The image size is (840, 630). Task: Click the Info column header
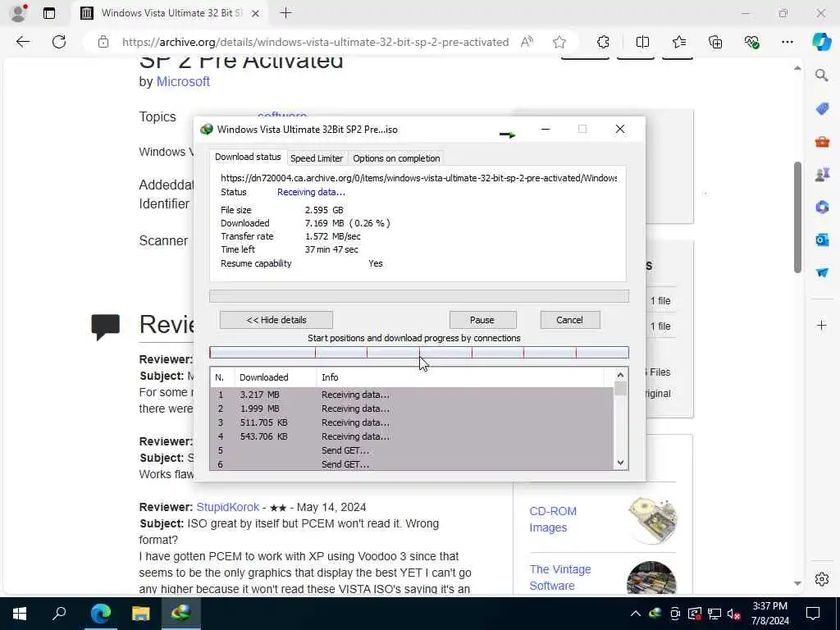tap(459, 377)
